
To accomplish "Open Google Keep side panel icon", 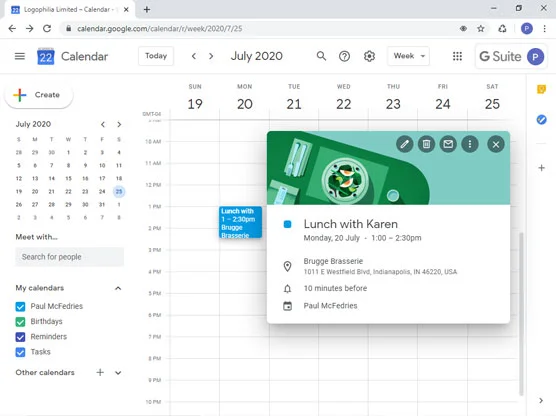I will pos(541,89).
